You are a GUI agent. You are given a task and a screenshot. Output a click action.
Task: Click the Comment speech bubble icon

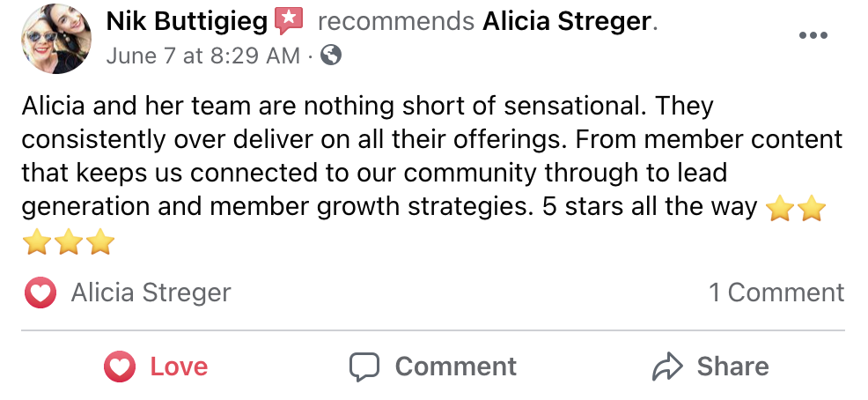tap(364, 367)
